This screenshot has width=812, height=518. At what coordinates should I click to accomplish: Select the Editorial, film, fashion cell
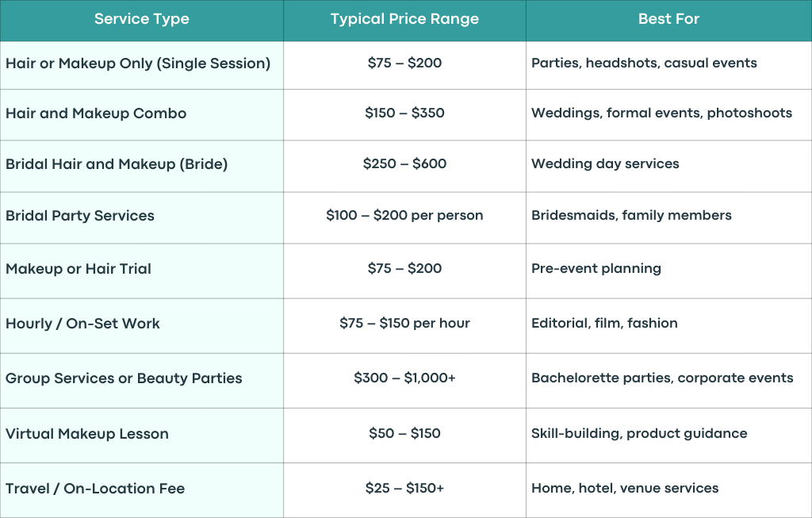668,324
